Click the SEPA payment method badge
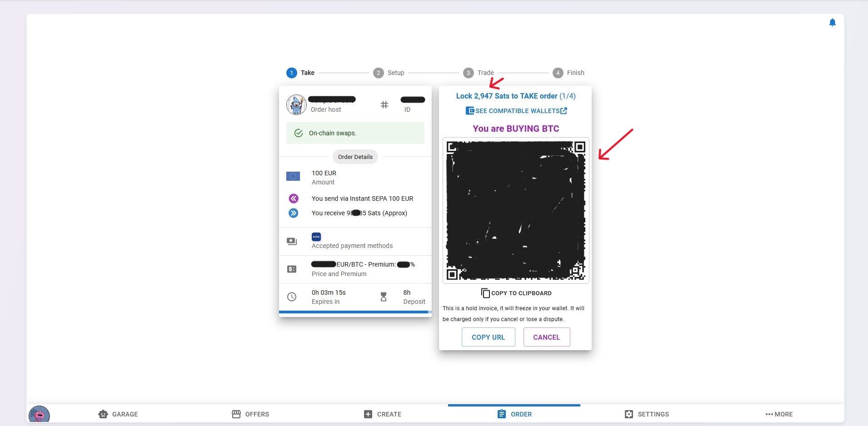The image size is (868, 426). (316, 237)
